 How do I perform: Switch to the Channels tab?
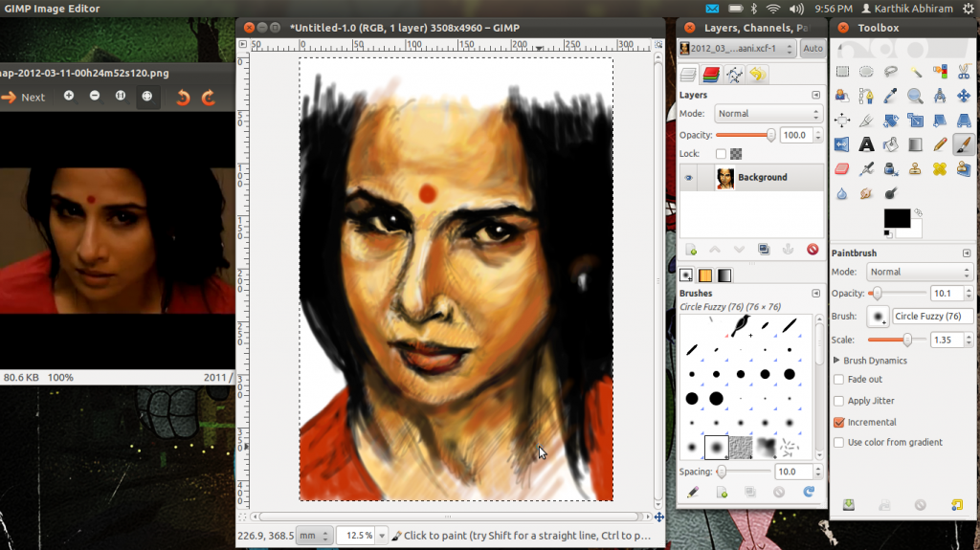point(711,75)
